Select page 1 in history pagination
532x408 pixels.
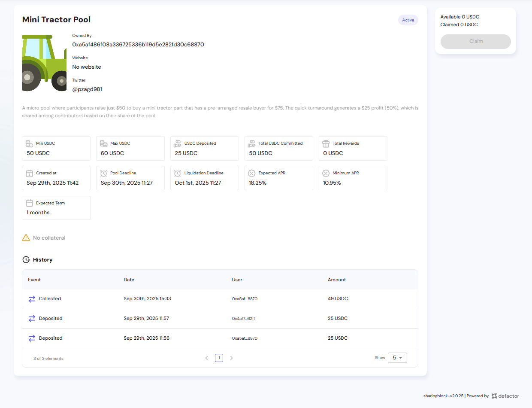tap(219, 358)
